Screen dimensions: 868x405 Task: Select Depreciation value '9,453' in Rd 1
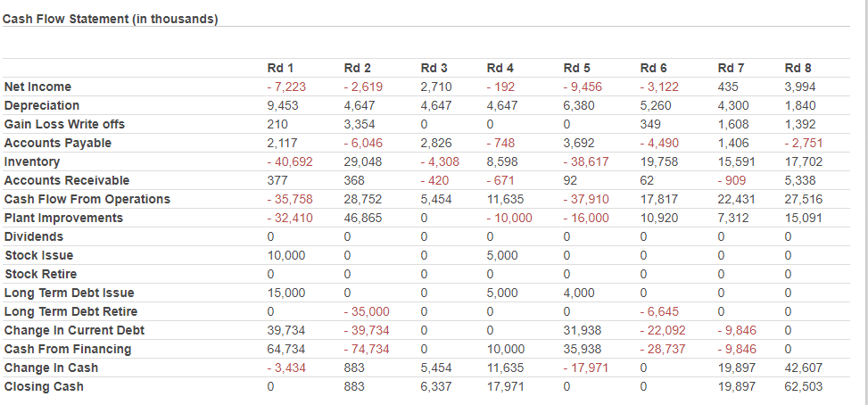tap(282, 105)
